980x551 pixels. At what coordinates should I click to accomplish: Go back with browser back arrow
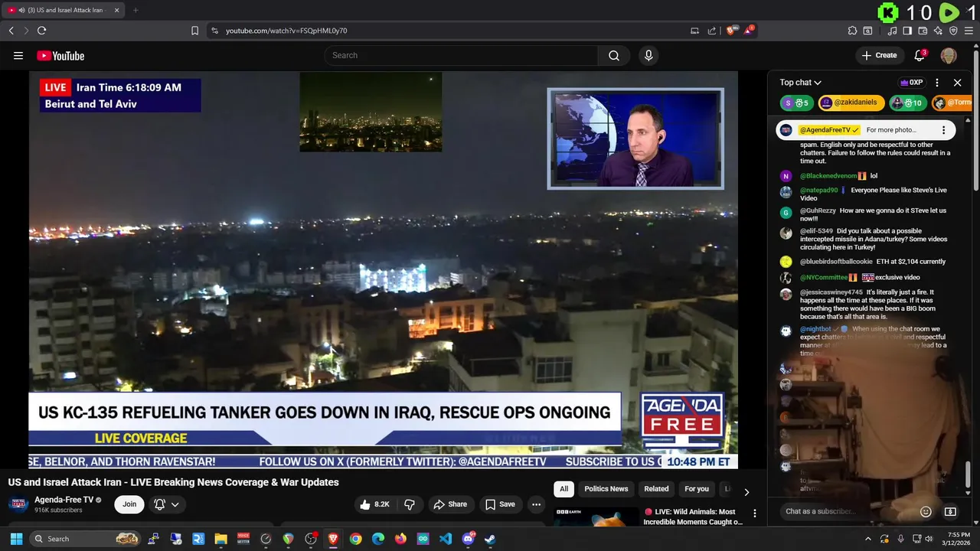(x=11, y=31)
